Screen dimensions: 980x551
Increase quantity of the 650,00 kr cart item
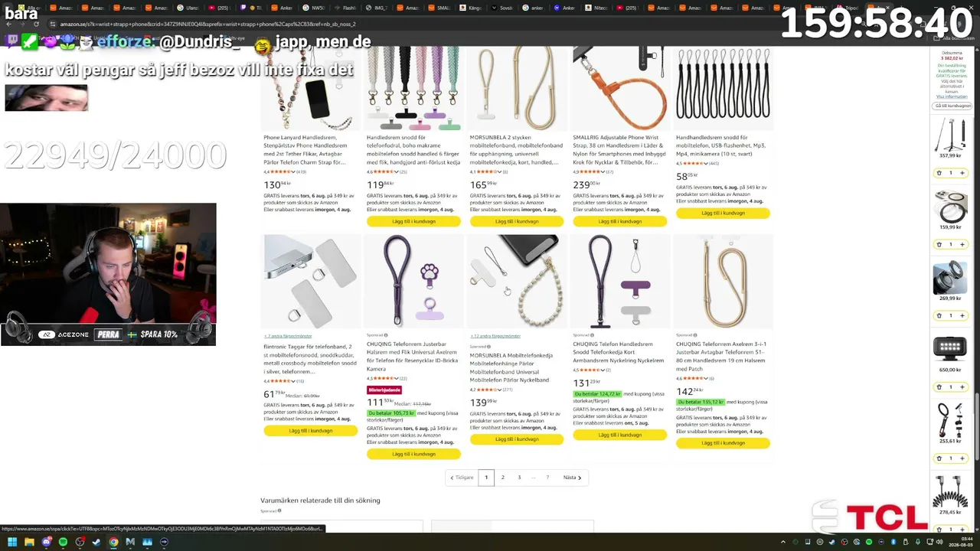point(962,386)
